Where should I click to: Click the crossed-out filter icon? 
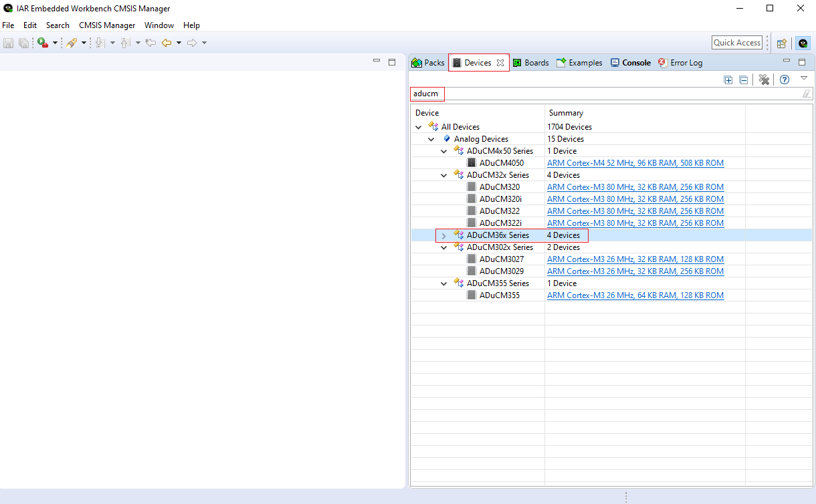pos(764,80)
